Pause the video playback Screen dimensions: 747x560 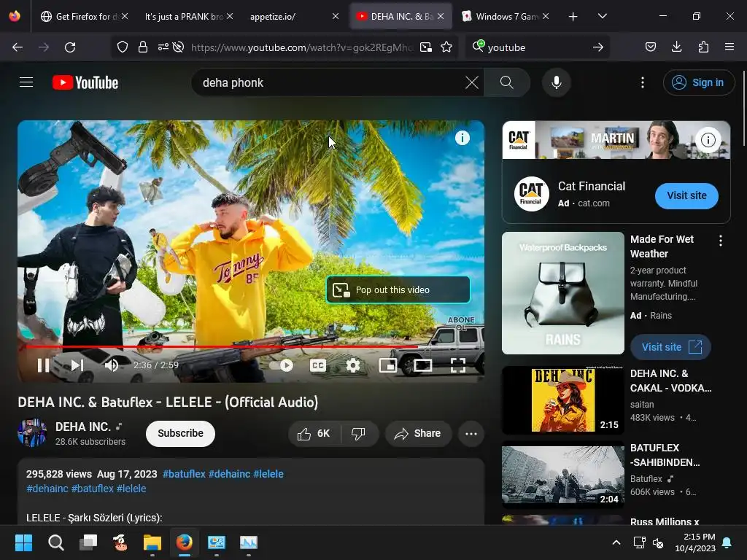[x=43, y=365]
